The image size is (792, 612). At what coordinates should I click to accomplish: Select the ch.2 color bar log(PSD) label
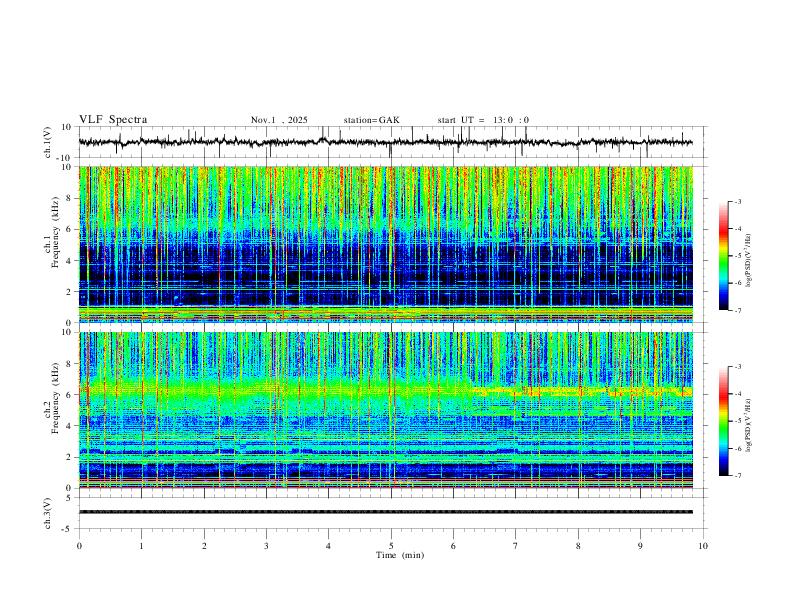[749, 426]
